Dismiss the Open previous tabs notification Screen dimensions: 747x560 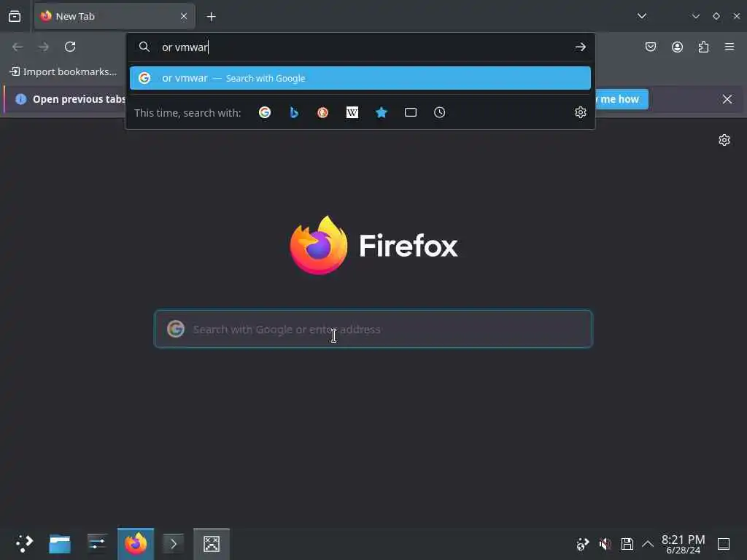727,99
